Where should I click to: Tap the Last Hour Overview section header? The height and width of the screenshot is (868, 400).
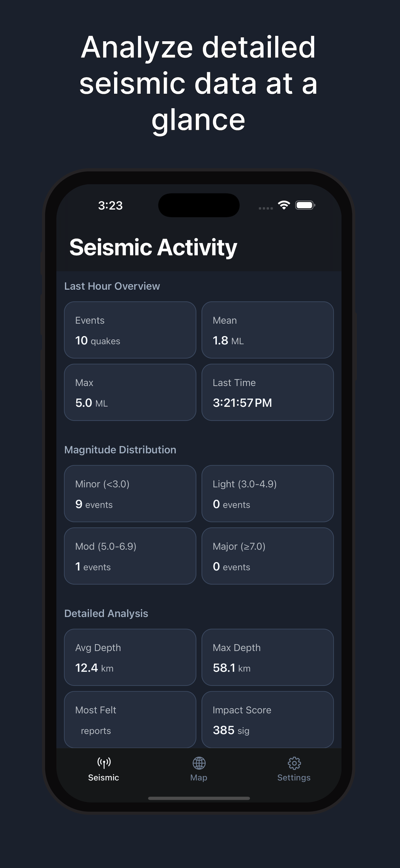point(112,286)
